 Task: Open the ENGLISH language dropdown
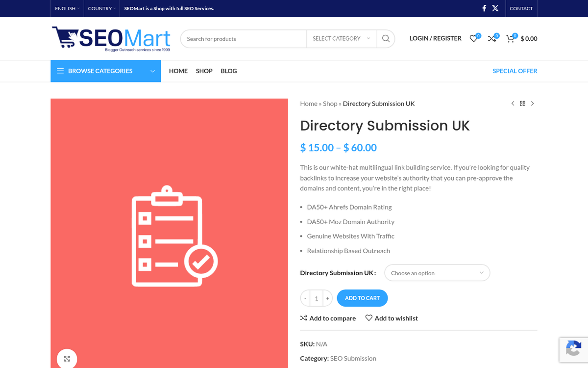[66, 8]
